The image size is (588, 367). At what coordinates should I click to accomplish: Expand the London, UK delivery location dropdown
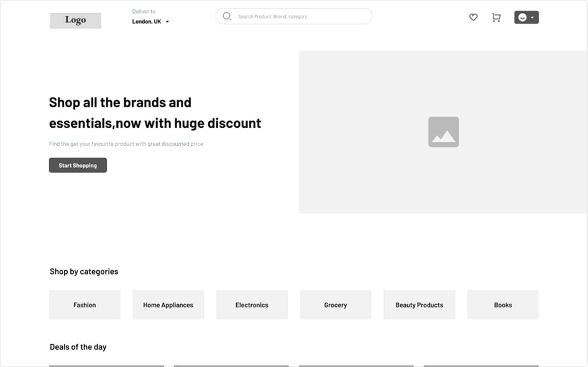(x=167, y=22)
